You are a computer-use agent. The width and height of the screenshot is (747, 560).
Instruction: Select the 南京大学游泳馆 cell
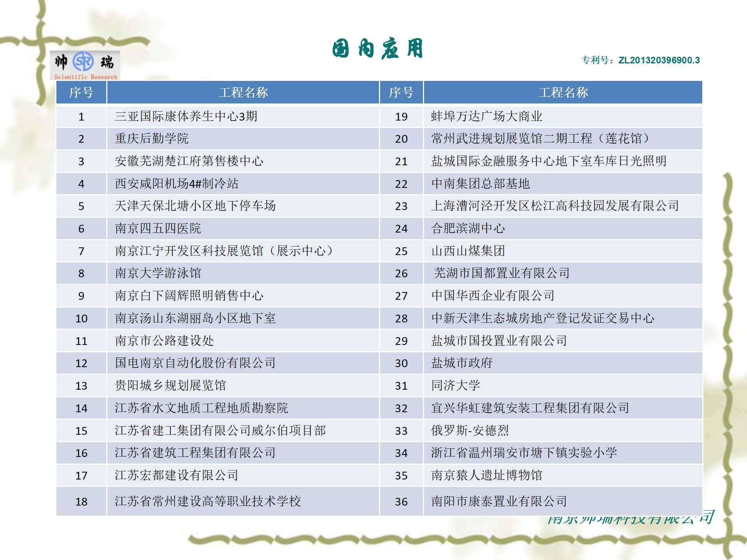(x=243, y=273)
